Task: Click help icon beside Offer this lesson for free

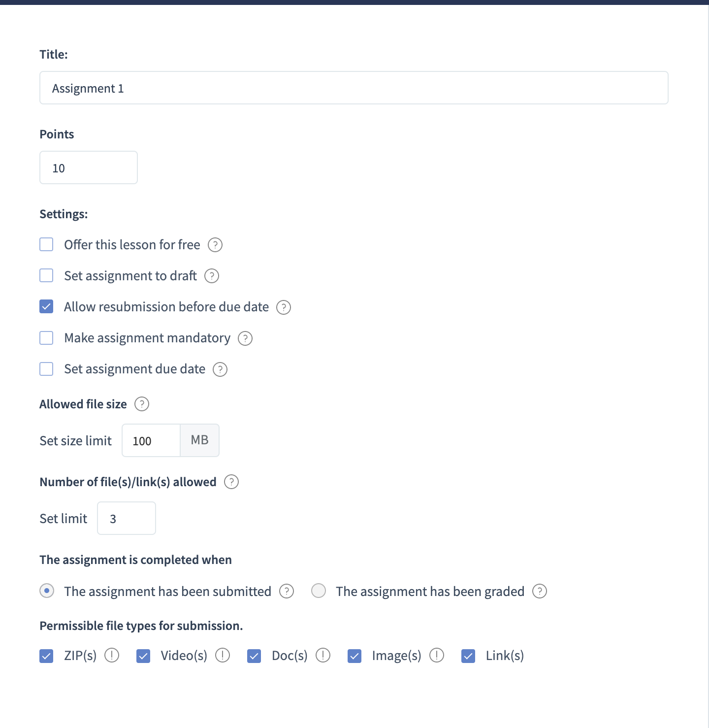Action: pos(215,245)
